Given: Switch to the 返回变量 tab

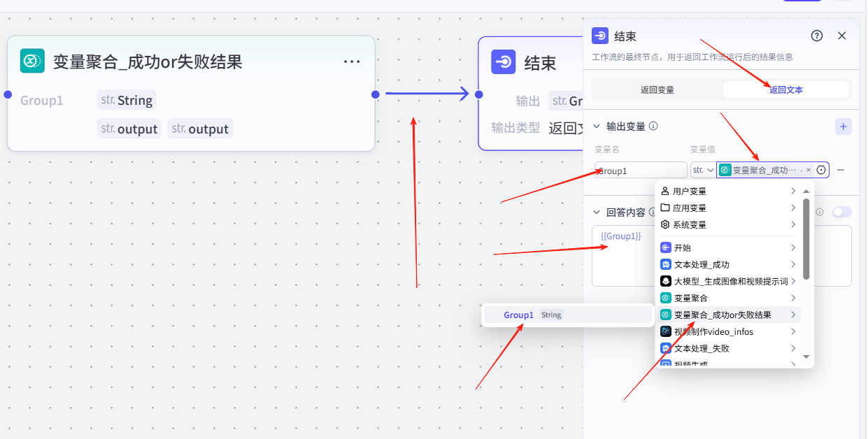Looking at the screenshot, I should [657, 89].
